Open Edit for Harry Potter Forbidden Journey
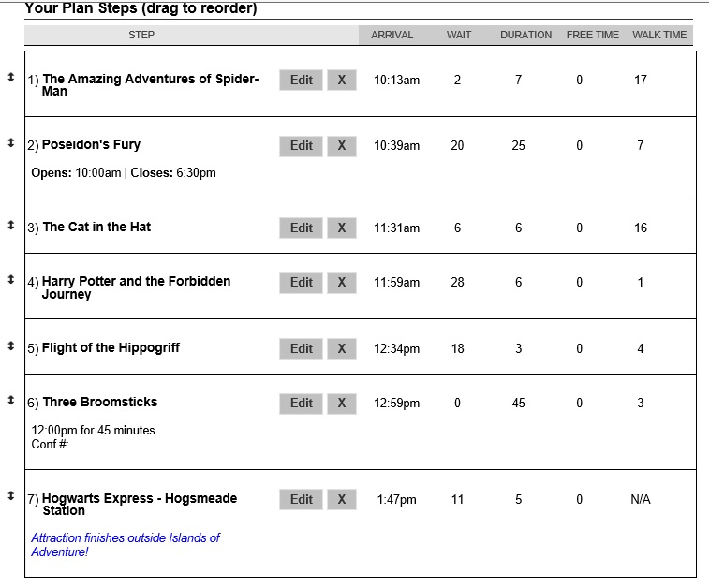This screenshot has width=710, height=588. coord(301,283)
